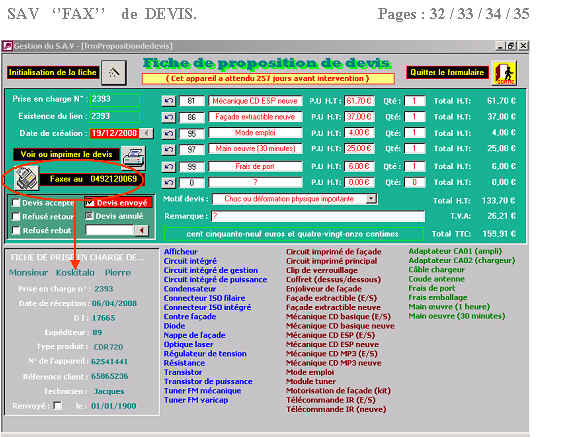Image resolution: width=568 pixels, height=437 pixels.
Task: Select Afficheur in the blue parts list
Action: (x=180, y=252)
